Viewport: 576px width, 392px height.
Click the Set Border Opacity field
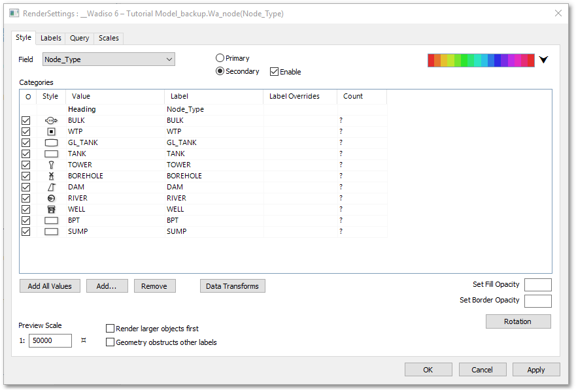538,301
